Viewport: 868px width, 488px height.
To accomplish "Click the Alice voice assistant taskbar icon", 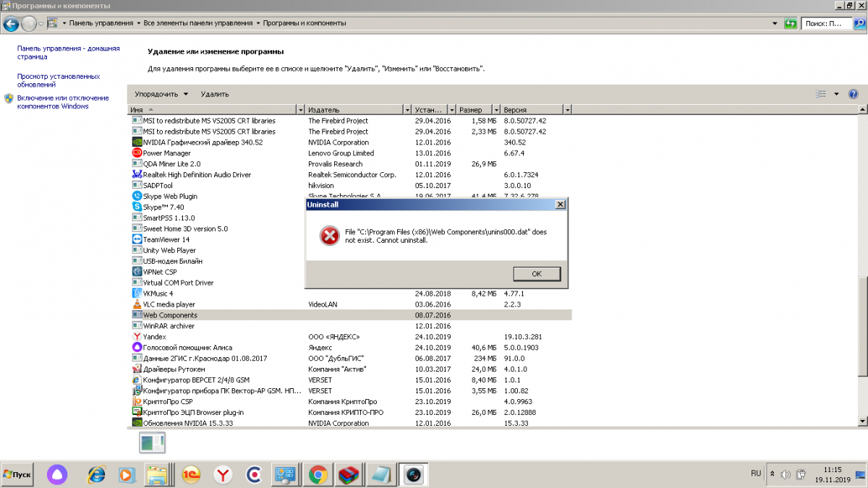I will pos(56,474).
